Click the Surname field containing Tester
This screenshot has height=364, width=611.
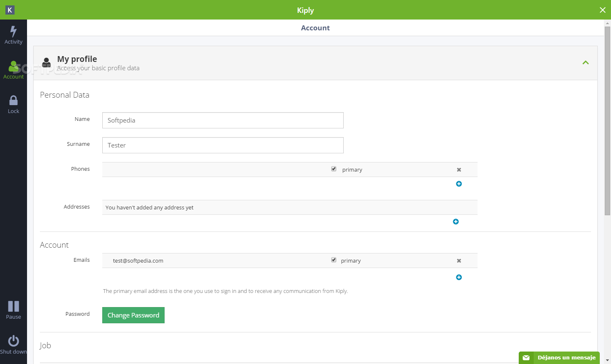tap(223, 145)
